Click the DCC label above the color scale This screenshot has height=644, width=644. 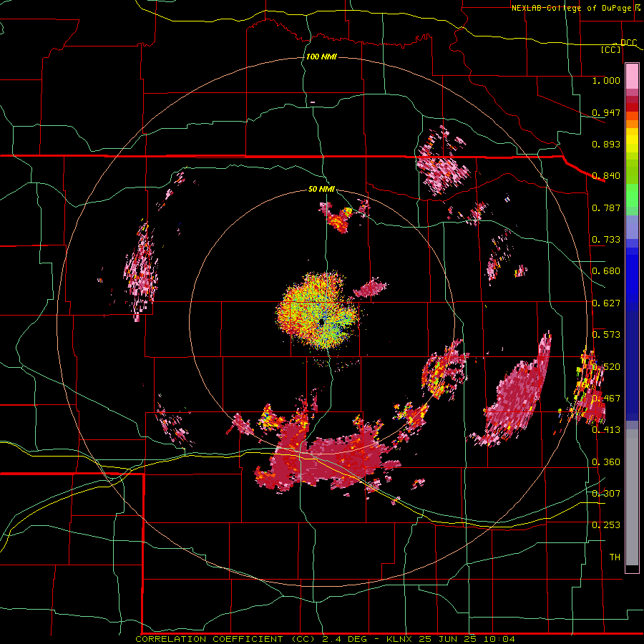628,43
